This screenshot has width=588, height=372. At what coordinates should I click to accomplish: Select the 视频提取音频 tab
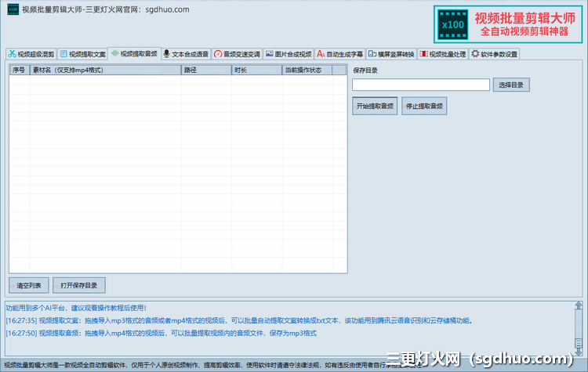point(134,53)
